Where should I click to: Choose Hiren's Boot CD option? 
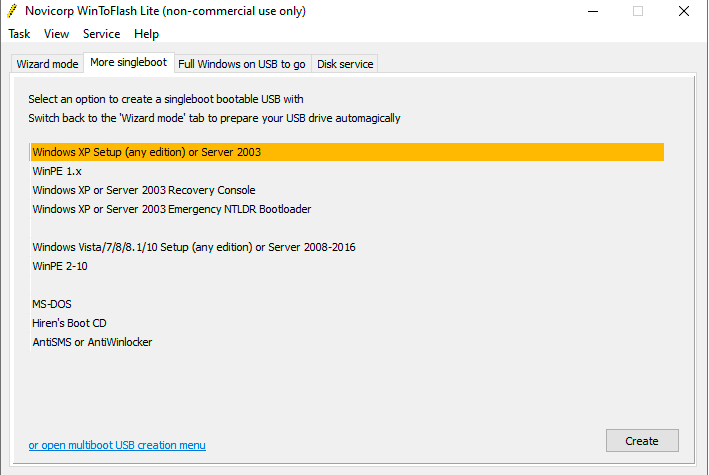point(69,323)
